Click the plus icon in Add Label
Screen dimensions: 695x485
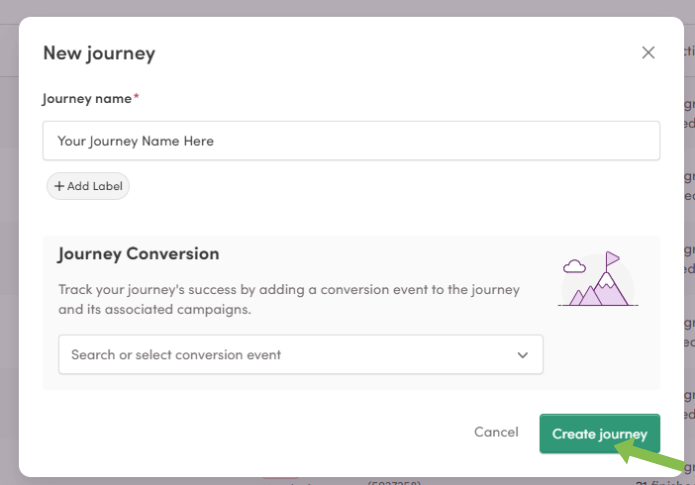pos(59,186)
